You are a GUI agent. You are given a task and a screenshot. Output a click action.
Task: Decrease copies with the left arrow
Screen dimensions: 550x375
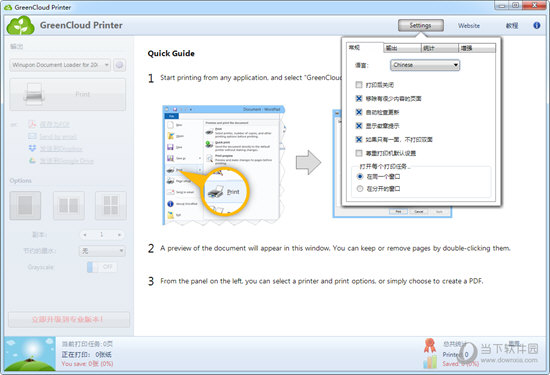(x=85, y=235)
